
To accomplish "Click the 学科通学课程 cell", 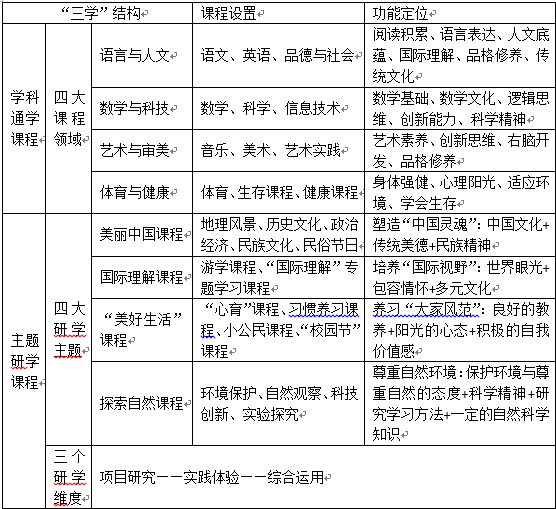I will click(x=24, y=118).
